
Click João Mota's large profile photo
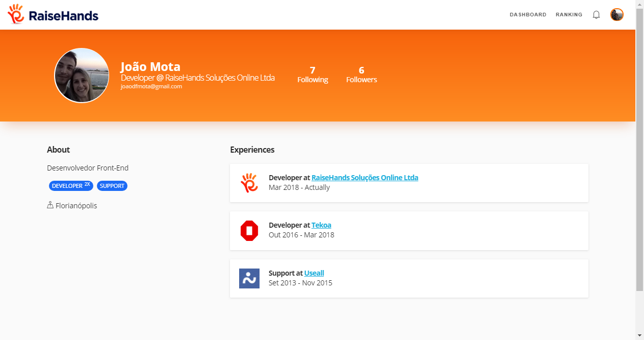82,76
